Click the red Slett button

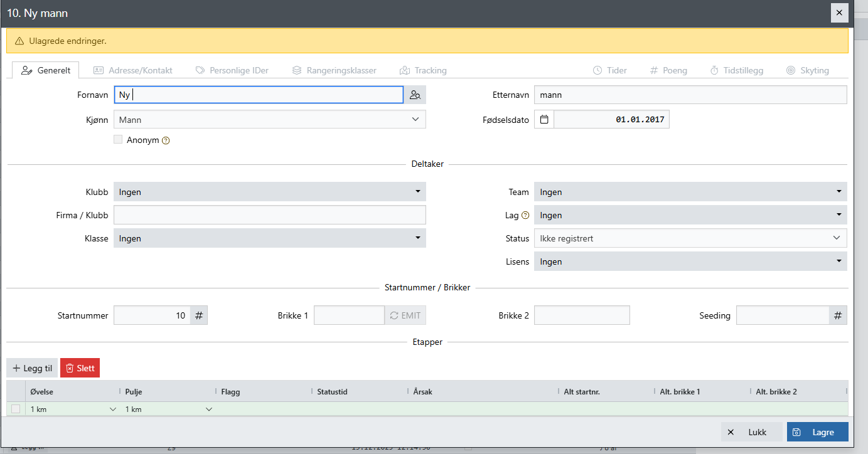click(x=80, y=368)
